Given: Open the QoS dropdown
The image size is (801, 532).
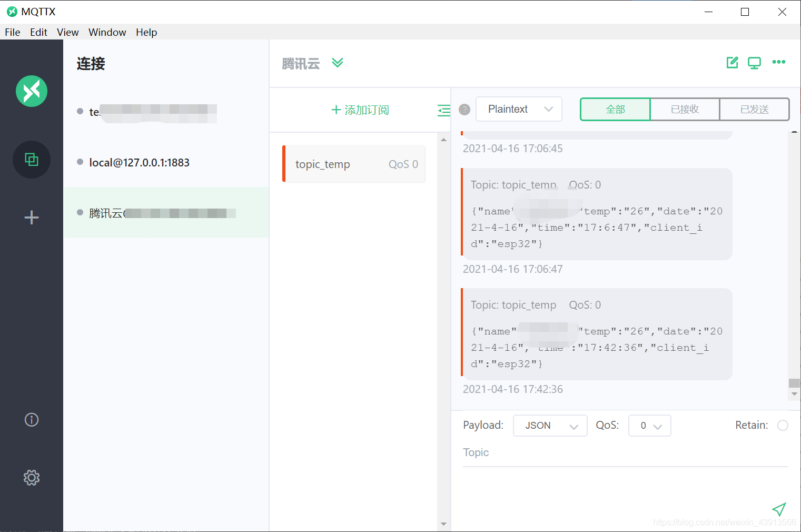Looking at the screenshot, I should click(x=649, y=425).
